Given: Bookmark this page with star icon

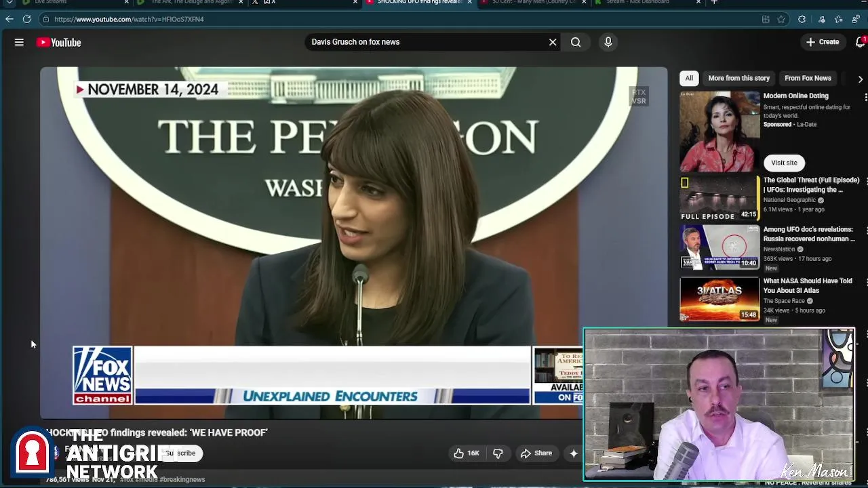Looking at the screenshot, I should click(781, 19).
